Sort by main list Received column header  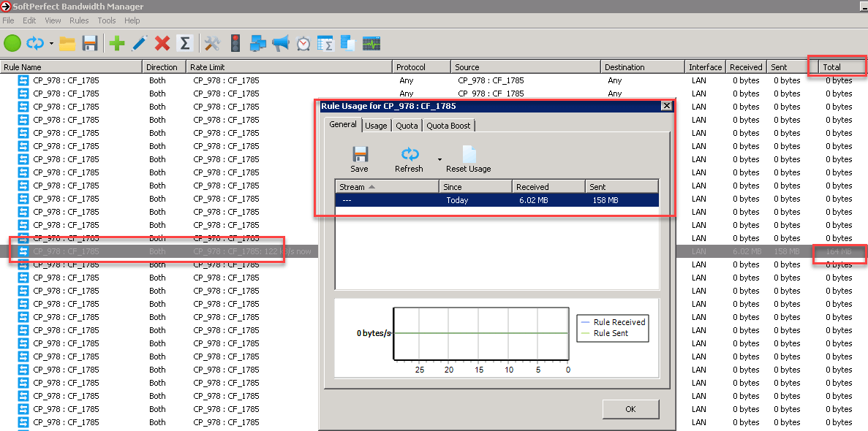pos(746,67)
